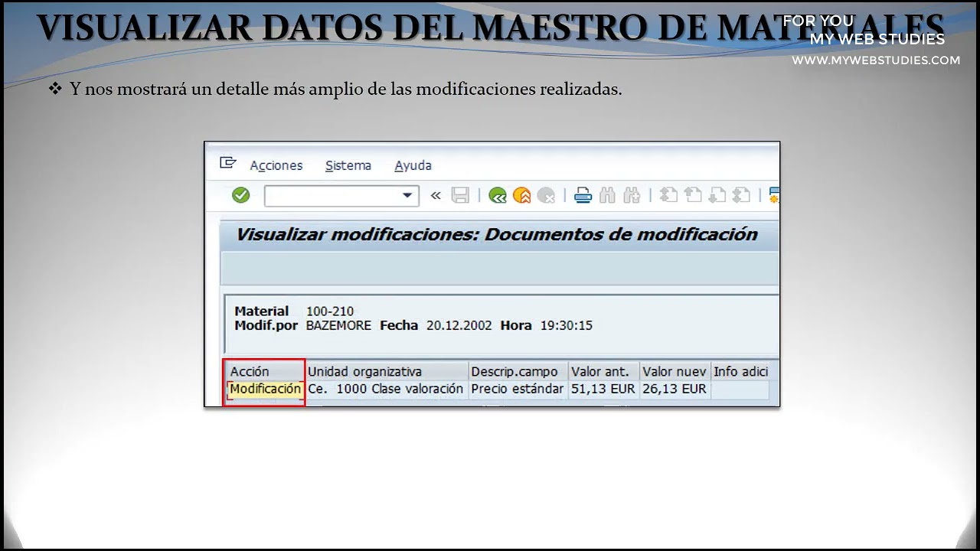Click the First Page icon
The image size is (980, 551).
[668, 196]
